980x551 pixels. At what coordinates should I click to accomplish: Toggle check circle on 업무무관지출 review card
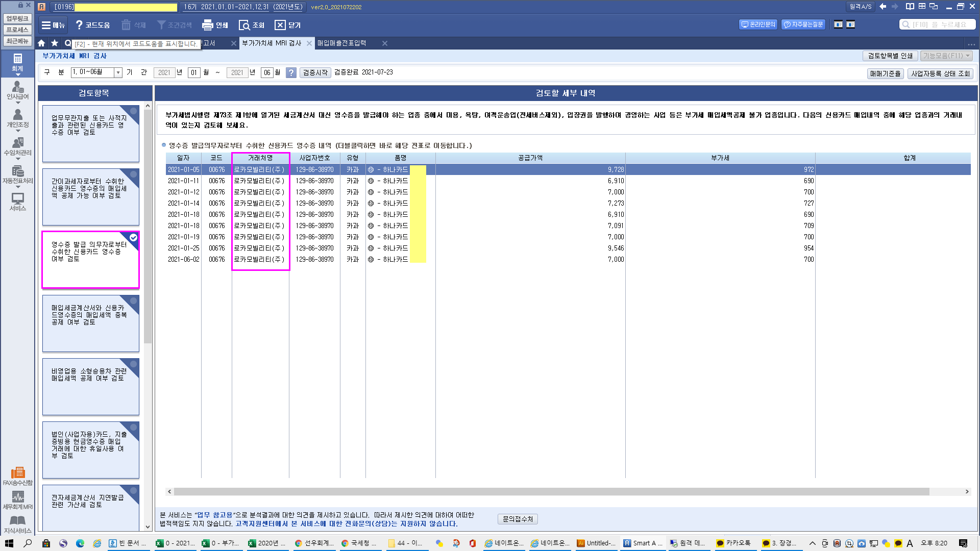point(134,111)
